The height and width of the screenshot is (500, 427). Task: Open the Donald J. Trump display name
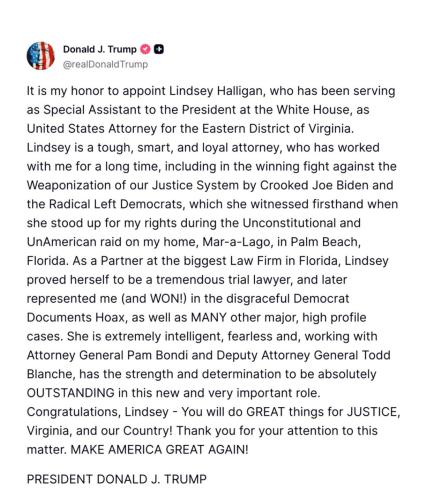[x=100, y=49]
